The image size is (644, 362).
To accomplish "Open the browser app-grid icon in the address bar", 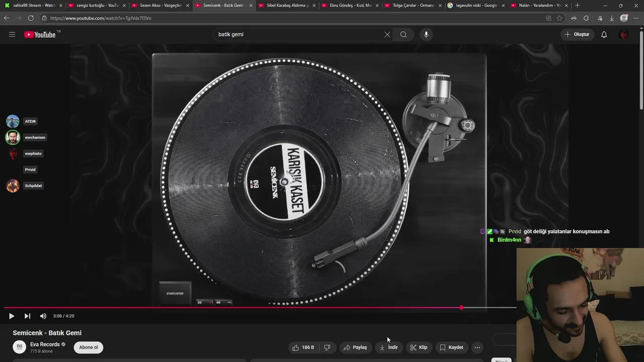I will (548, 18).
